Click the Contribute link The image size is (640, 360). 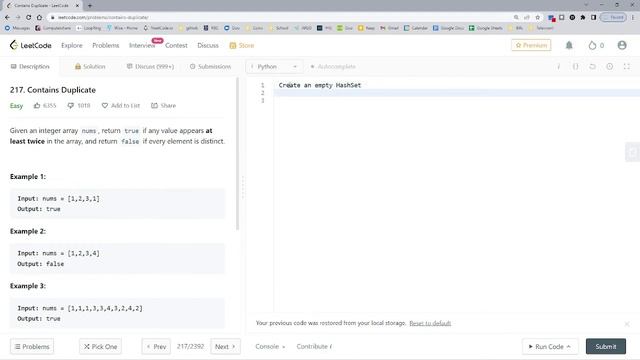coord(314,347)
